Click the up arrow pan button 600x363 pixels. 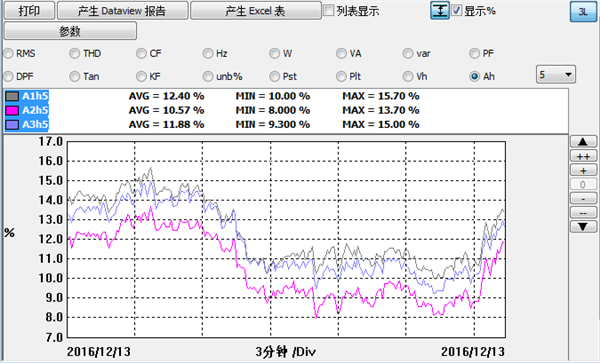click(583, 142)
